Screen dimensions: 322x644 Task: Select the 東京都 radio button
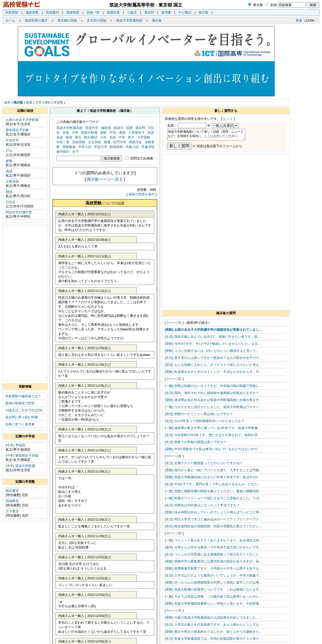(x=250, y=5)
